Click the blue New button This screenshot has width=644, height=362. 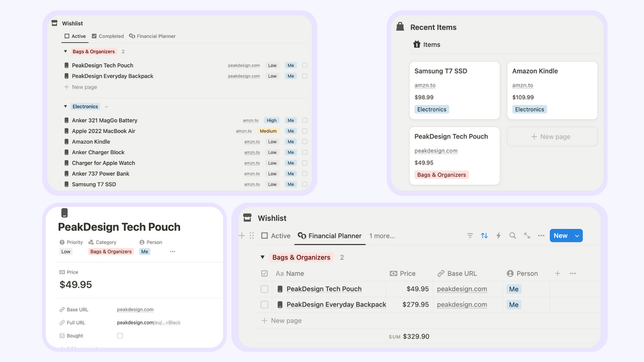561,236
